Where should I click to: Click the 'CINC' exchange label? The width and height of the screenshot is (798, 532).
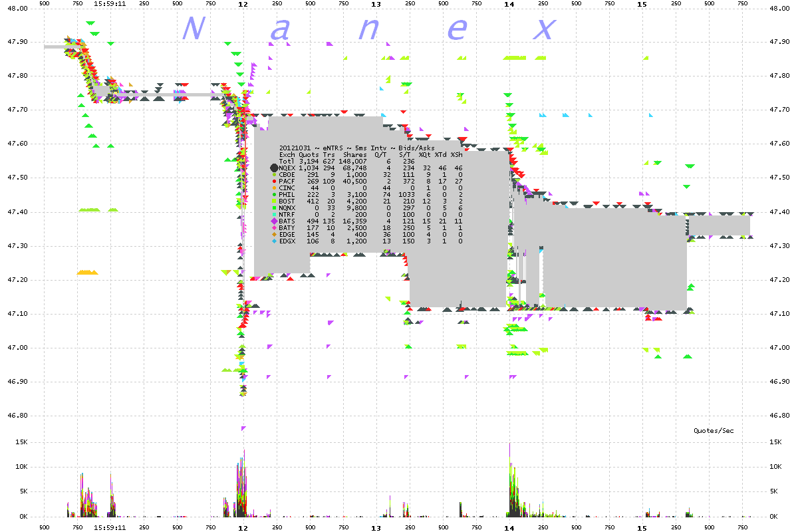click(x=287, y=188)
